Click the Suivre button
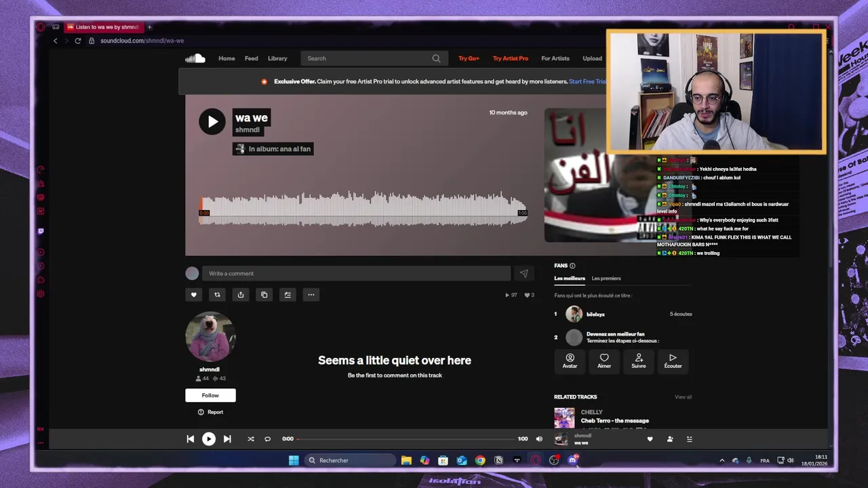Viewport: 868px width, 488px height. [x=639, y=361]
